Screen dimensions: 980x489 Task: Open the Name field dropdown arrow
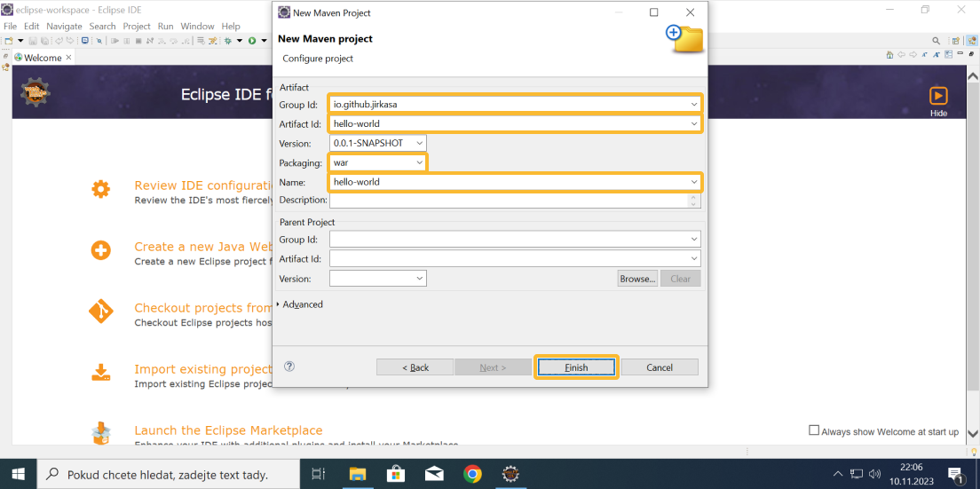coord(694,182)
